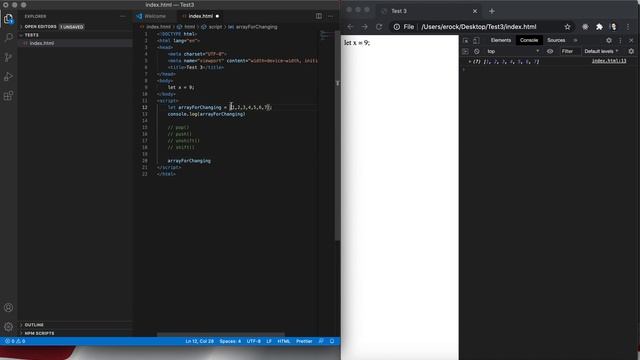Open the editor more actions ellipsis menu

[x=331, y=16]
